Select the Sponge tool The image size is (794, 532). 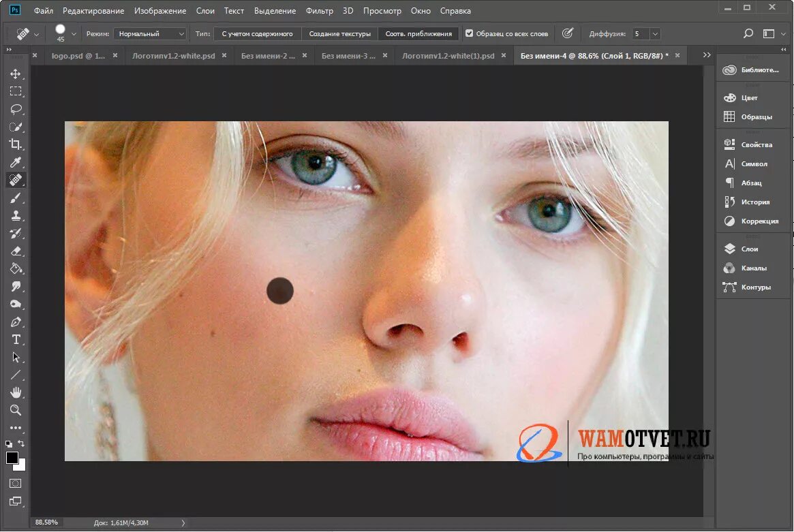[x=16, y=304]
